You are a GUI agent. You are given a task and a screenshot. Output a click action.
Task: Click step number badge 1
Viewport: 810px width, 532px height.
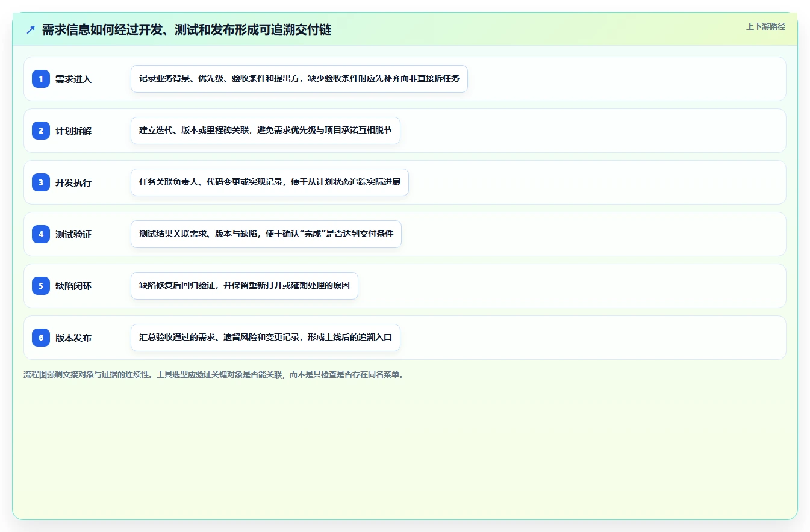(x=41, y=78)
